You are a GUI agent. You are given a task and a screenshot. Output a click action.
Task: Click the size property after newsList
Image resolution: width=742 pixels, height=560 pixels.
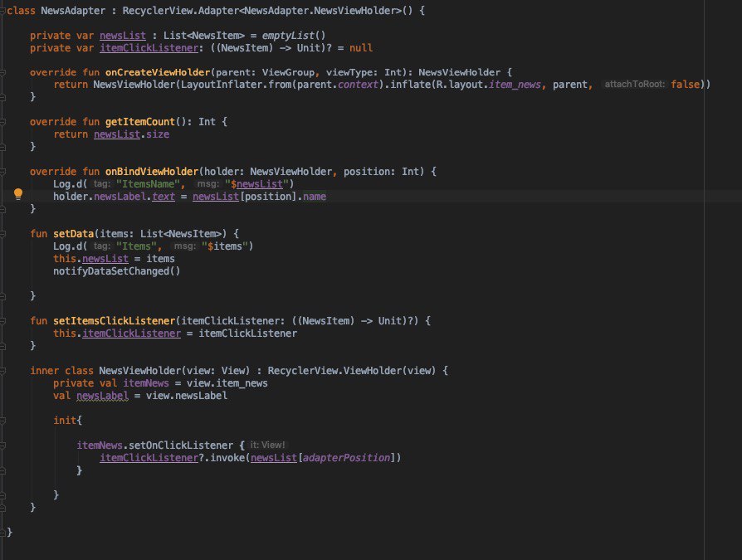pos(158,134)
